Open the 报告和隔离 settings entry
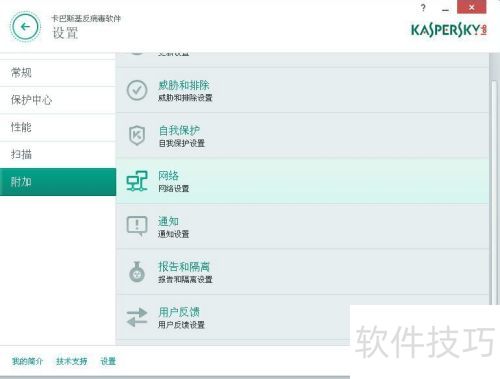The image size is (500, 379). pos(302,272)
